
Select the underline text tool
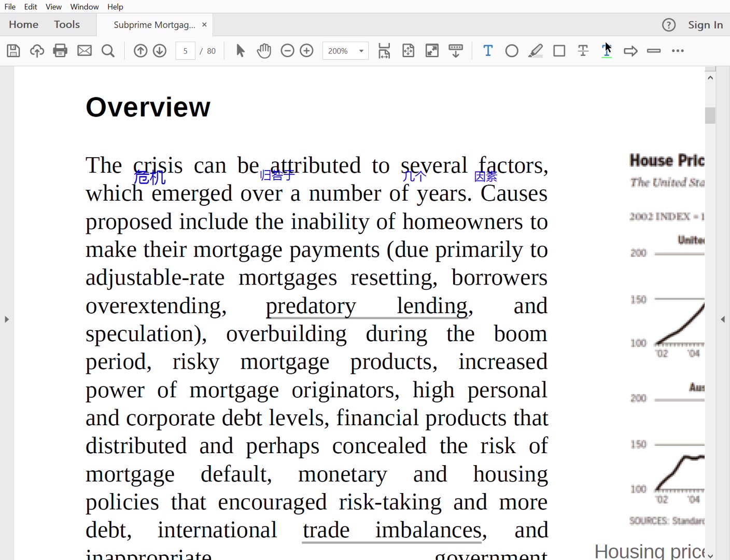[607, 51]
